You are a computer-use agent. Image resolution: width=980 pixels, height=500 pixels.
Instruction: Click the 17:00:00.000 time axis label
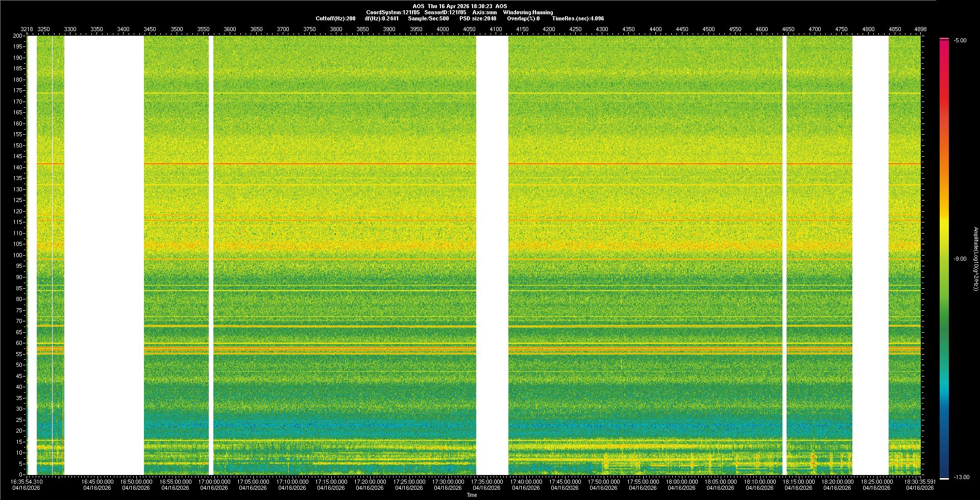click(214, 481)
